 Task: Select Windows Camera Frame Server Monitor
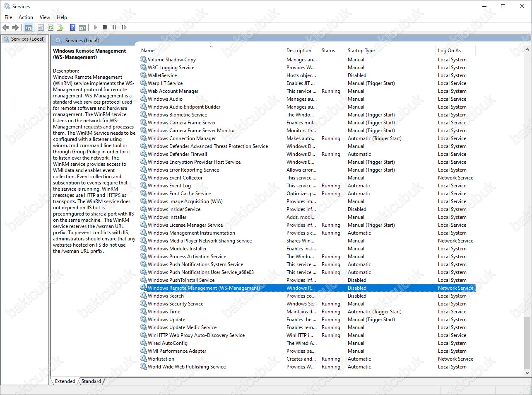308,130
